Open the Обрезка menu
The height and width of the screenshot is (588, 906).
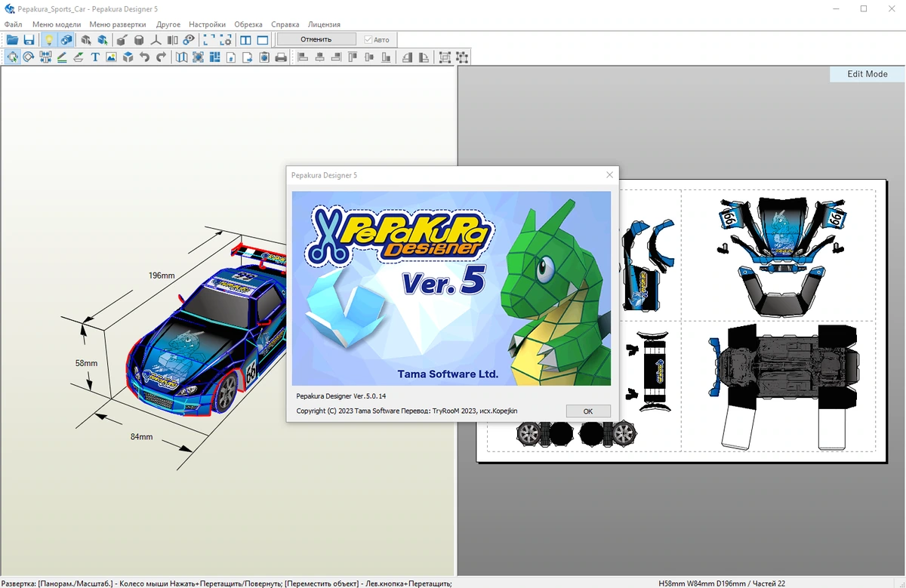point(248,24)
